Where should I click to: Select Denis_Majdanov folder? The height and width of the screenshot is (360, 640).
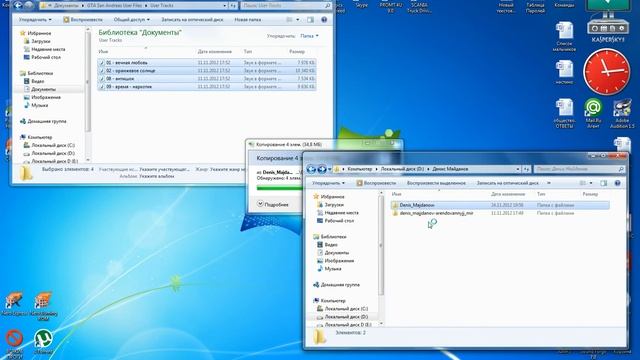[500, 205]
